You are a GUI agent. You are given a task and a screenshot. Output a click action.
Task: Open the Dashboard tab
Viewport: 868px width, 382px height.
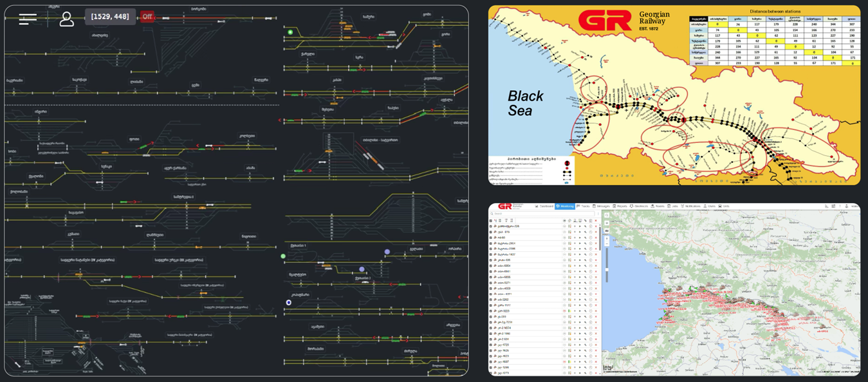(x=544, y=206)
